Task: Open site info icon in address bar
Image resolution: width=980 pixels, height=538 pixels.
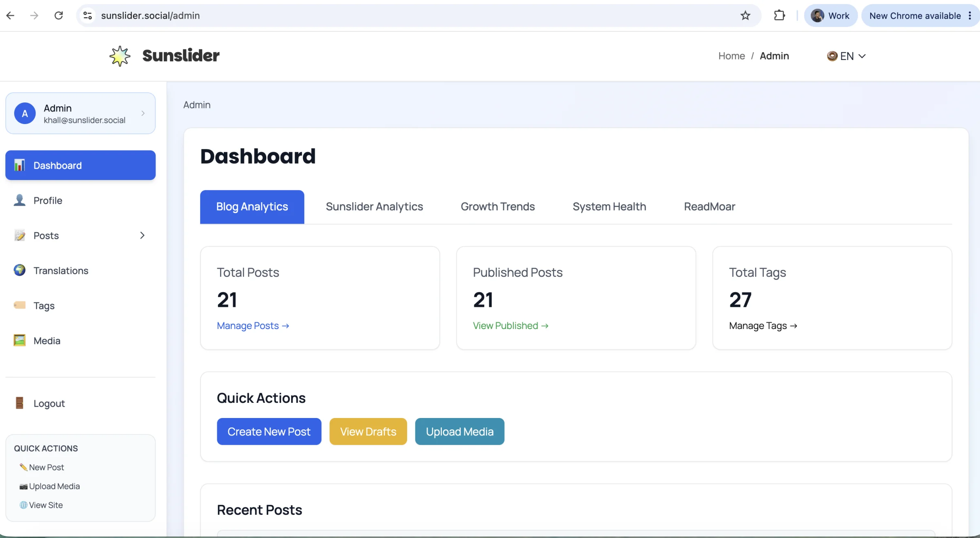Action: tap(87, 16)
